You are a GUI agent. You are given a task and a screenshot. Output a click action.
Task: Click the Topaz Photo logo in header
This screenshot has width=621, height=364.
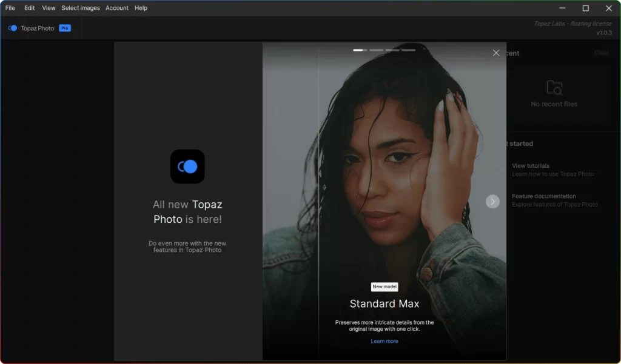pyautogui.click(x=32, y=28)
